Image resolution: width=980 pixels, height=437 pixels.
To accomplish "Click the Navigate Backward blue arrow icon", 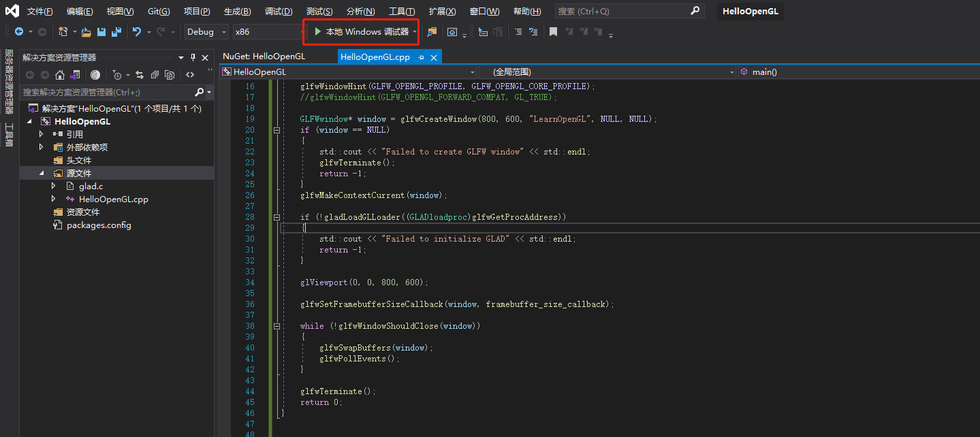I will 20,31.
